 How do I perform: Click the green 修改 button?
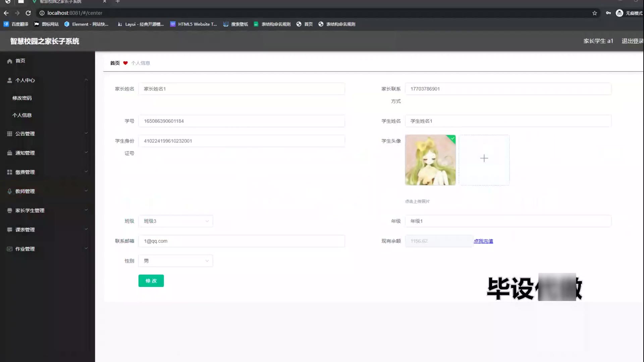tap(151, 281)
